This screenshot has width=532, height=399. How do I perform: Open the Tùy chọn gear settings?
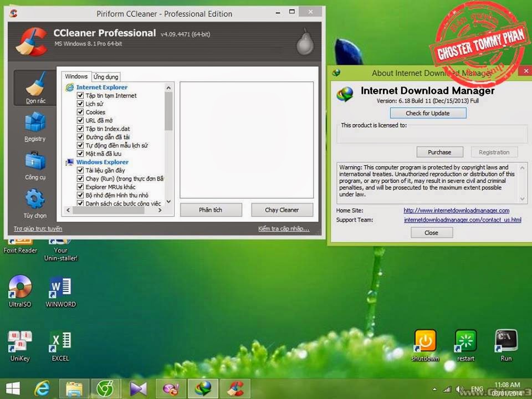point(35,203)
